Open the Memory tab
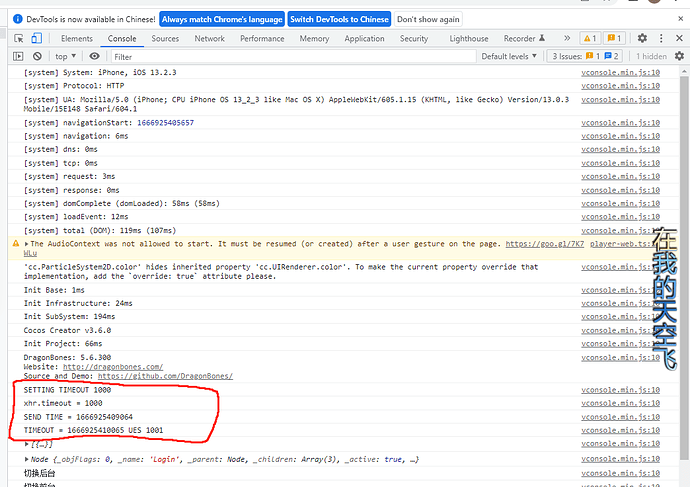This screenshot has height=487, width=690. tap(314, 39)
